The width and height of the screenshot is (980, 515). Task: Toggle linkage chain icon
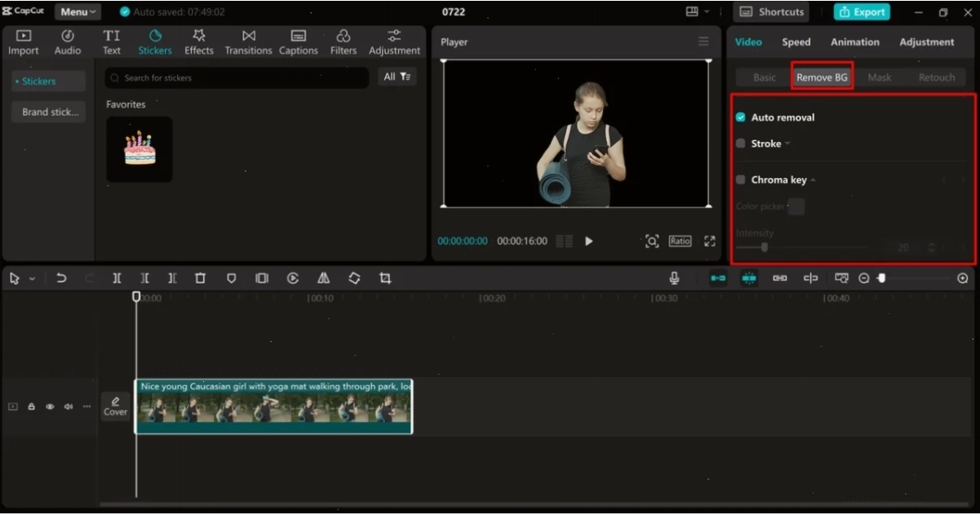point(780,278)
